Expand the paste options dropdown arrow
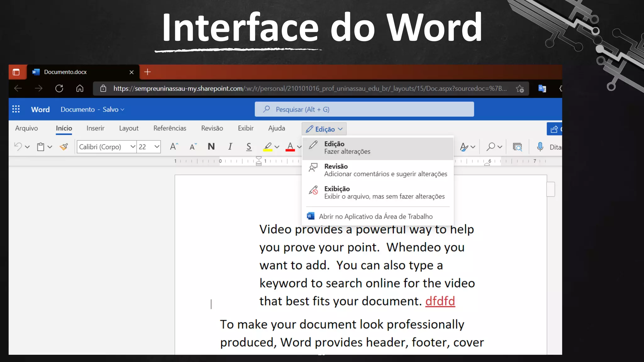 click(x=50, y=147)
